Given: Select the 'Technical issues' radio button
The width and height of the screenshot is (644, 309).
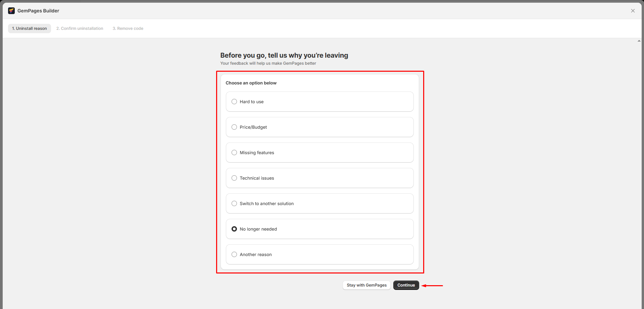Looking at the screenshot, I should click(x=234, y=178).
